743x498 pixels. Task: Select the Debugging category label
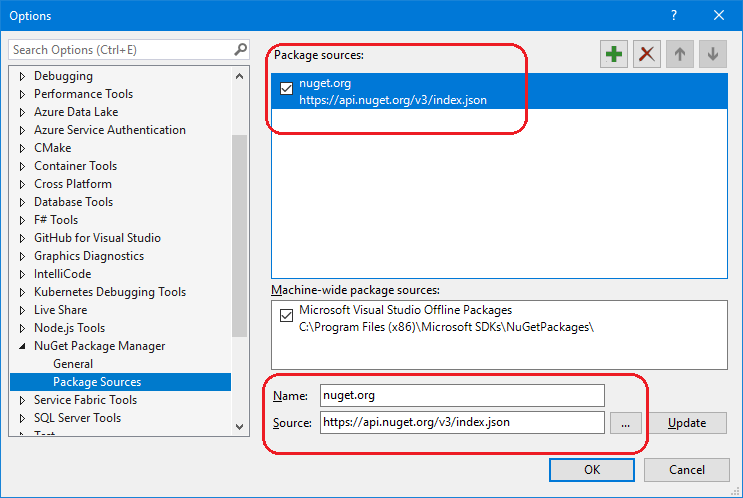63,76
